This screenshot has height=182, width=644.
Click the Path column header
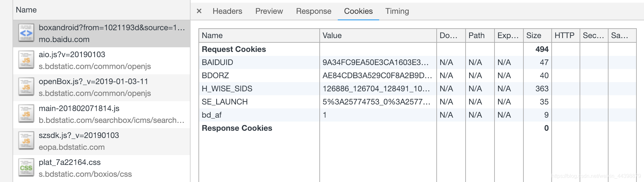480,35
